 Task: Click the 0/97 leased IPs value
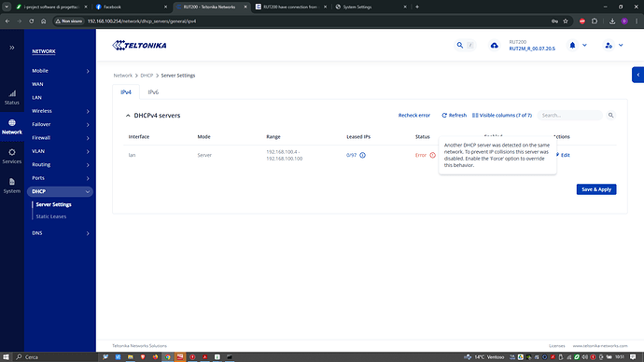click(x=351, y=155)
